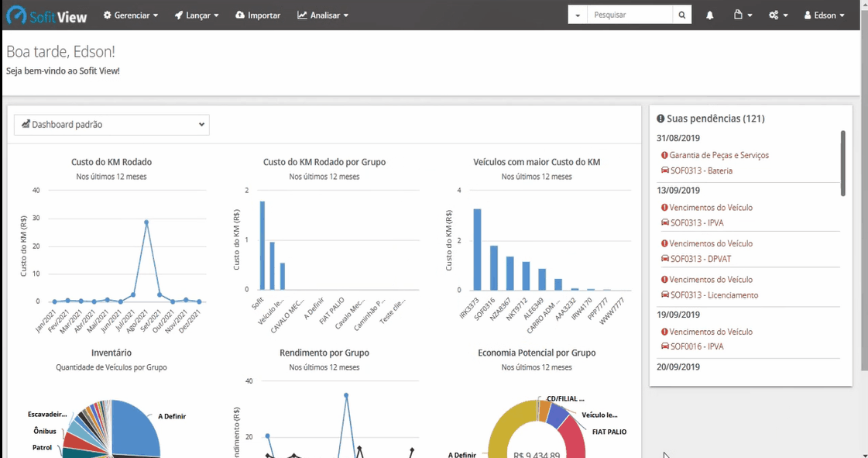The height and width of the screenshot is (458, 868).
Task: Click the Ago/2021 peak point on Custo do KM Rodado
Action: tap(146, 222)
